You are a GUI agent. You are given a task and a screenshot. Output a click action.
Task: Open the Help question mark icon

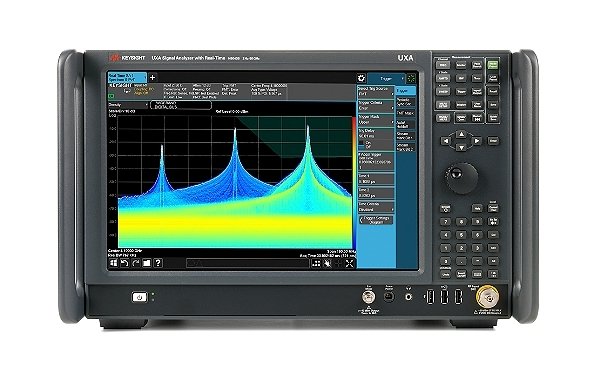click(158, 263)
